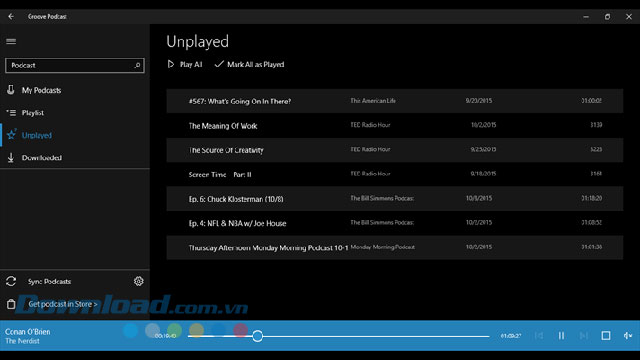This screenshot has width=640, height=360.
Task: Open the hamburger menu
Action: tap(11, 41)
